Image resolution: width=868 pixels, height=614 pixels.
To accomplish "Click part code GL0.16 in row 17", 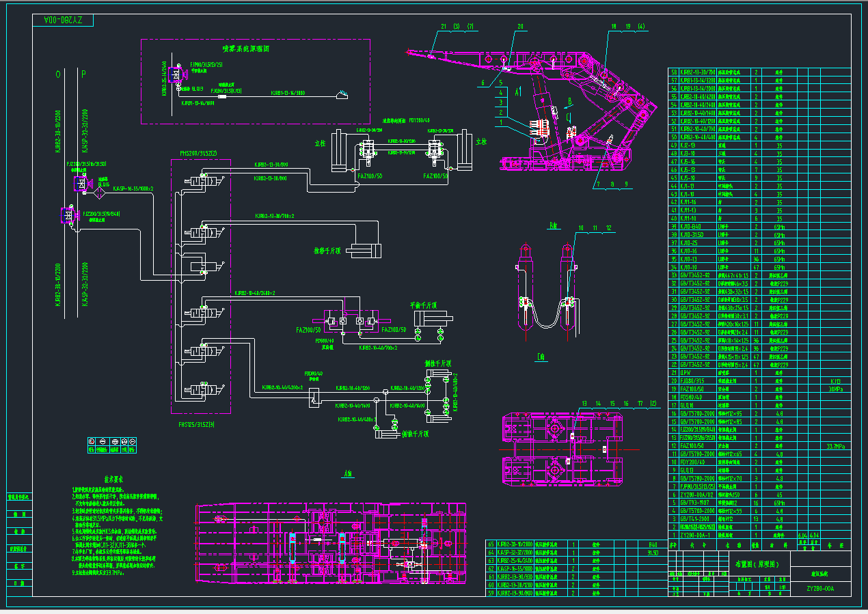I will click(687, 405).
